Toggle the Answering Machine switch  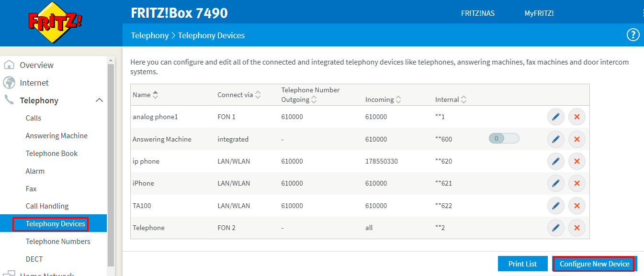pyautogui.click(x=504, y=139)
